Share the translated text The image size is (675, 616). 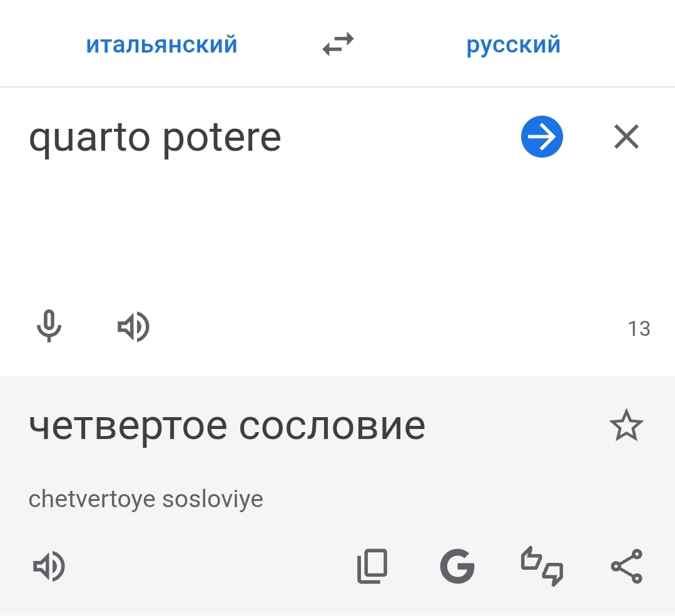click(626, 567)
